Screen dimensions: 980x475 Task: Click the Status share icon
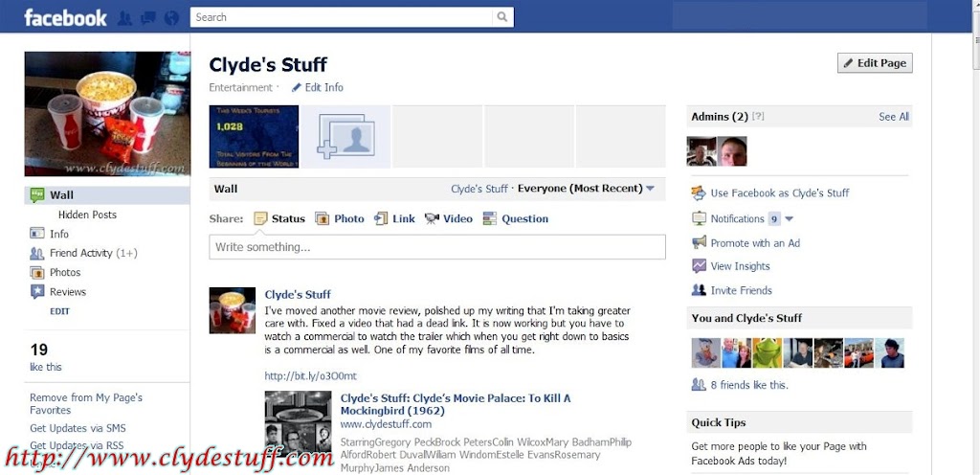[x=260, y=218]
